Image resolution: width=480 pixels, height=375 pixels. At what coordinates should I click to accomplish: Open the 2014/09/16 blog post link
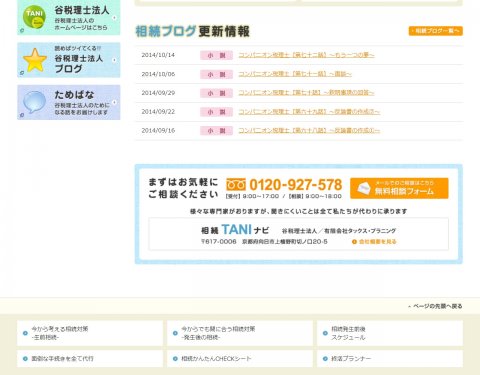pos(309,131)
